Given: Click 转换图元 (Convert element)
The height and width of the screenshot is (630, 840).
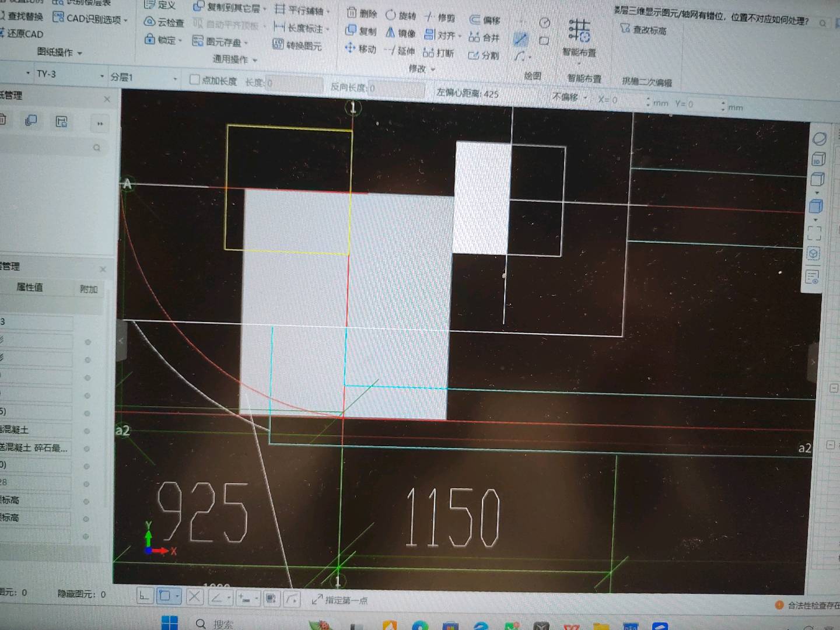Looking at the screenshot, I should coord(297,45).
